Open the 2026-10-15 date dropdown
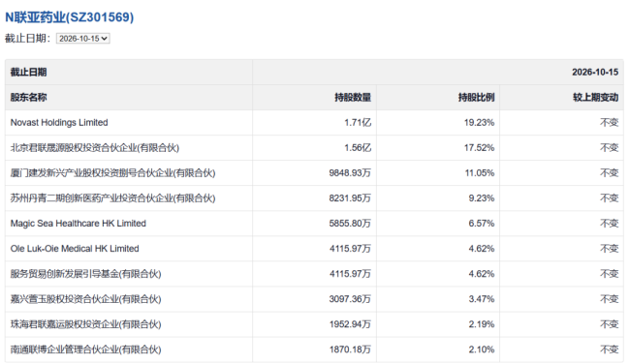The image size is (630, 364). (x=82, y=39)
